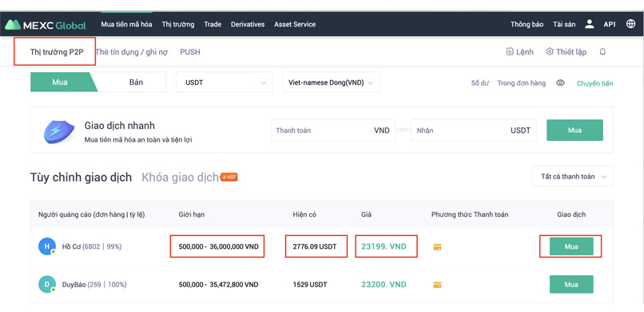Viewport: 644px width, 312px height.
Task: Switch to the Bán sell toggle
Action: pyautogui.click(x=136, y=82)
